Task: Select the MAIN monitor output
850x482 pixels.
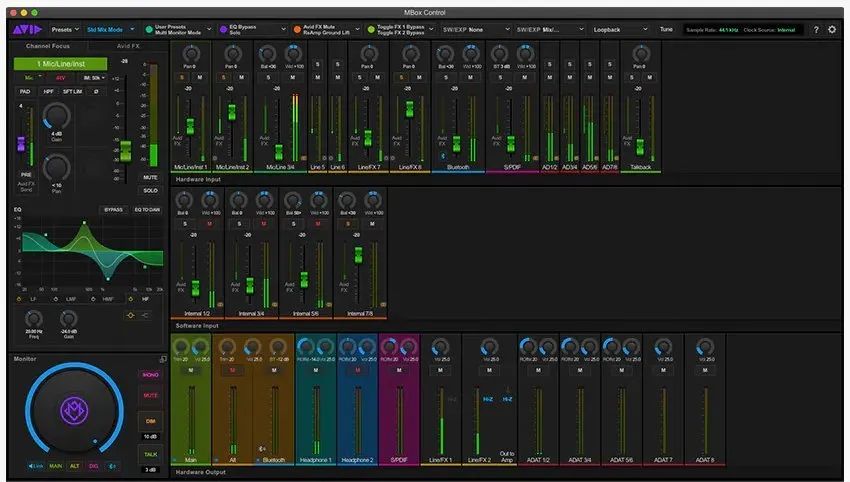Action: (x=56, y=466)
